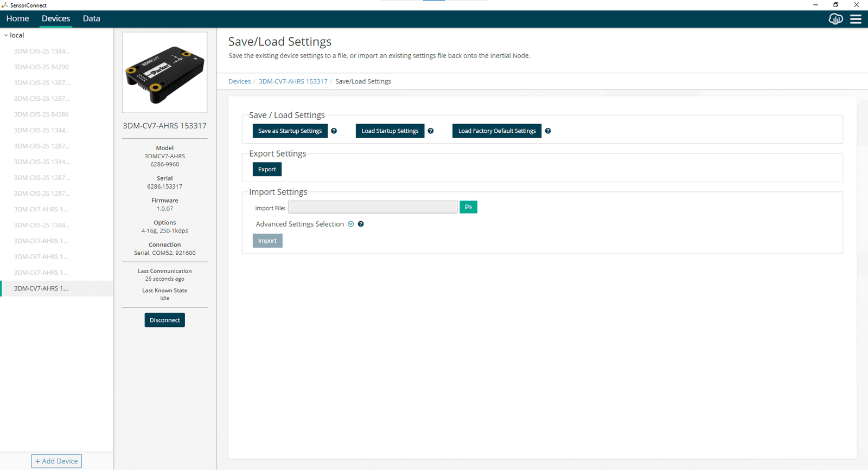Open the Data tab
Viewport: 868px width, 470px height.
click(x=92, y=18)
